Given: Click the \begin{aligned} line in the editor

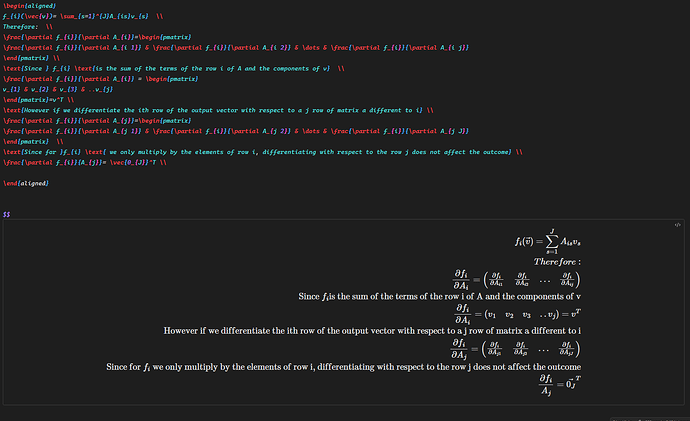Looking at the screenshot, I should [32, 5].
